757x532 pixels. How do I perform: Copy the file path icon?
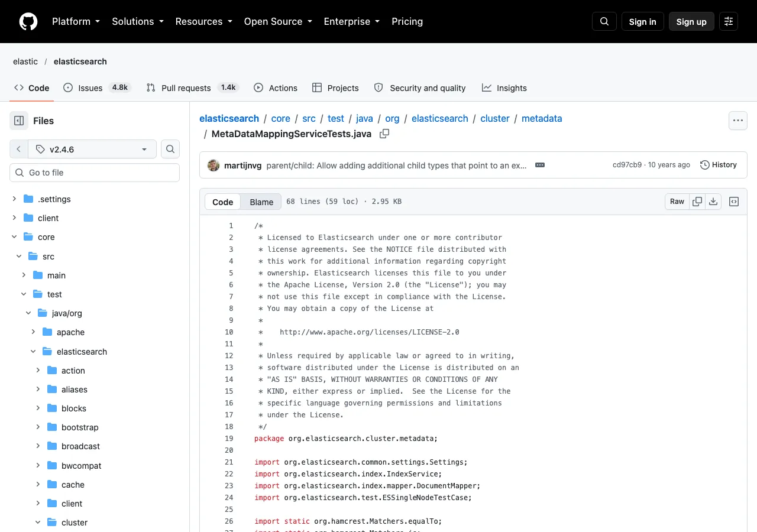[x=384, y=134]
